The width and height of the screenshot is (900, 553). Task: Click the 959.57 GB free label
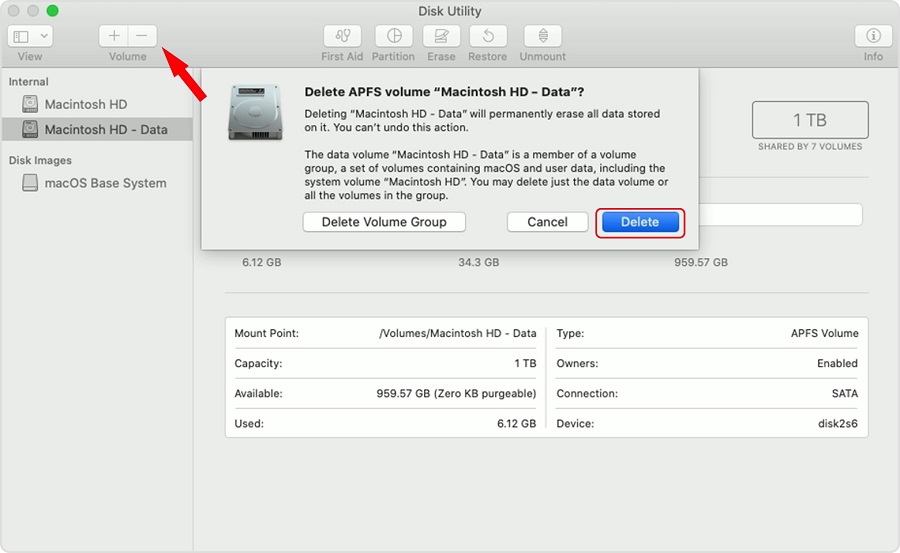tap(701, 262)
